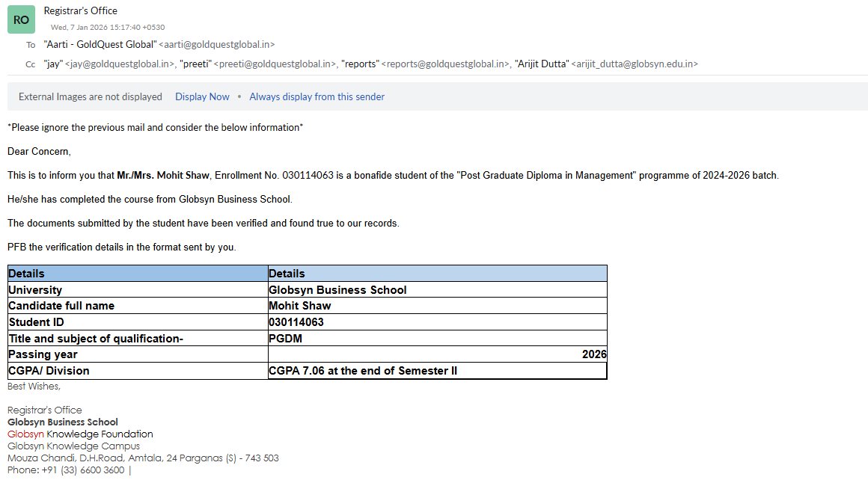868x480 pixels.
Task: Click the Registrar's Office sender name
Action: pos(80,10)
